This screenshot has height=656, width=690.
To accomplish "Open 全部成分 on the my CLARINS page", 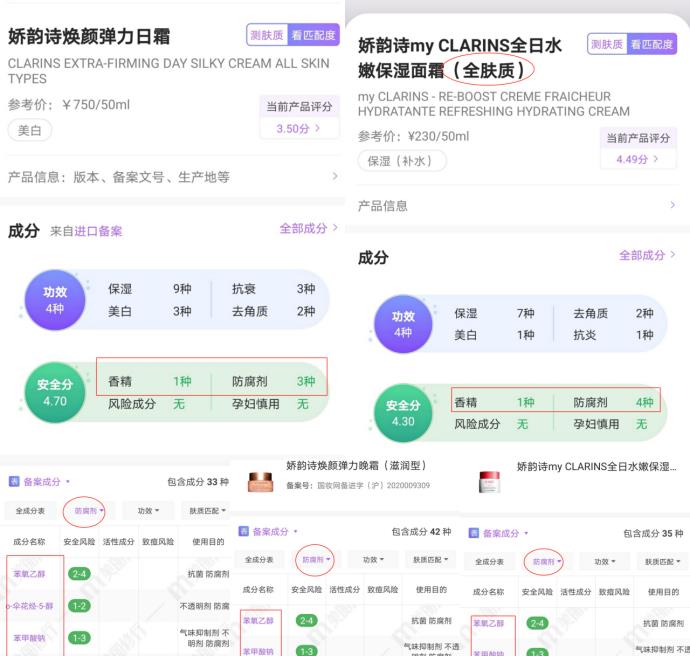I will 647,255.
